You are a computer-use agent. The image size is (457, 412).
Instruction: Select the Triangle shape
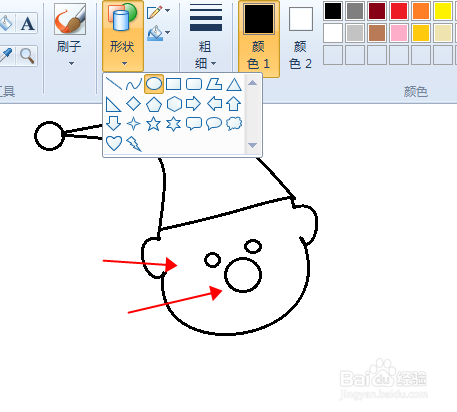point(234,84)
